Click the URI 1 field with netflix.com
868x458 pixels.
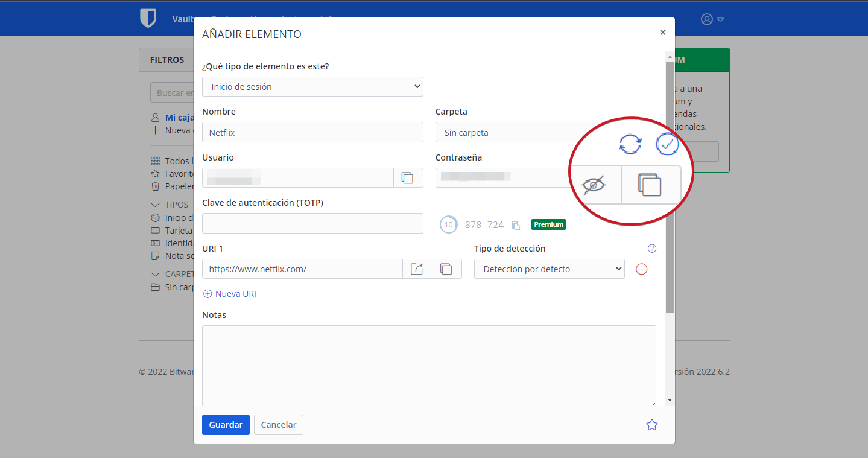point(302,269)
